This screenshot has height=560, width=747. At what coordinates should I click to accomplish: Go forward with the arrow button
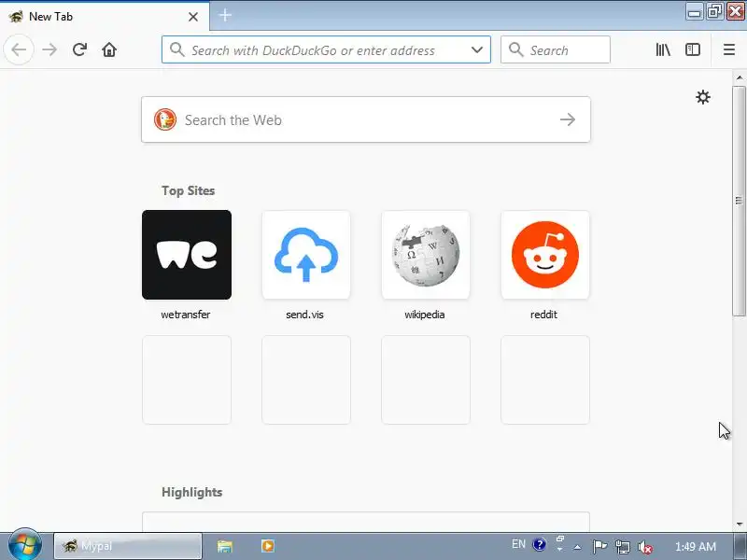(x=49, y=49)
